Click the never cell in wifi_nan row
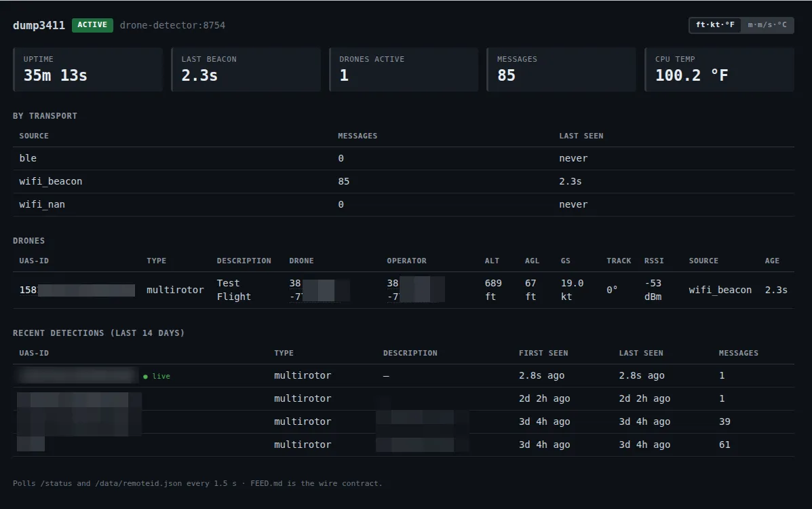This screenshot has width=812, height=509. [573, 205]
